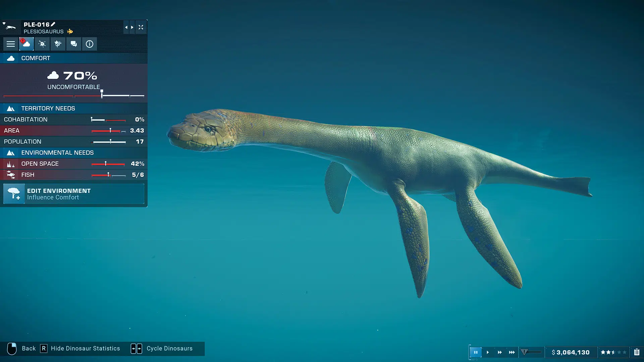Screen dimensions: 644x362
Task: Click the Environmental Needs header
Action: coord(74,153)
